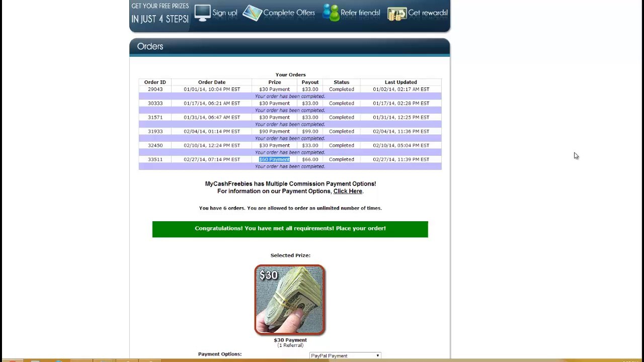Viewport: 644px width, 362px height.
Task: Click the Complete Offers step label
Action: [289, 13]
